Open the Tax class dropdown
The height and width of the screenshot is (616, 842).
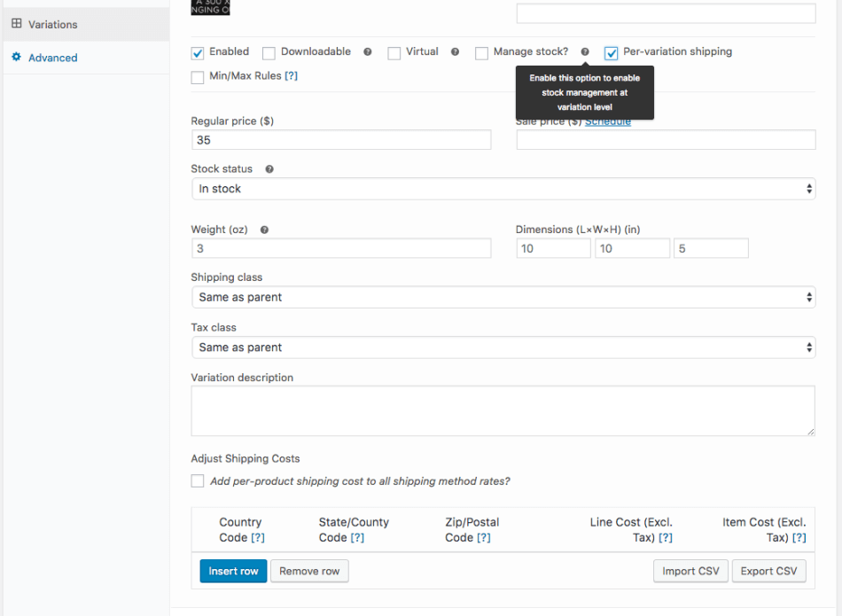(x=503, y=347)
